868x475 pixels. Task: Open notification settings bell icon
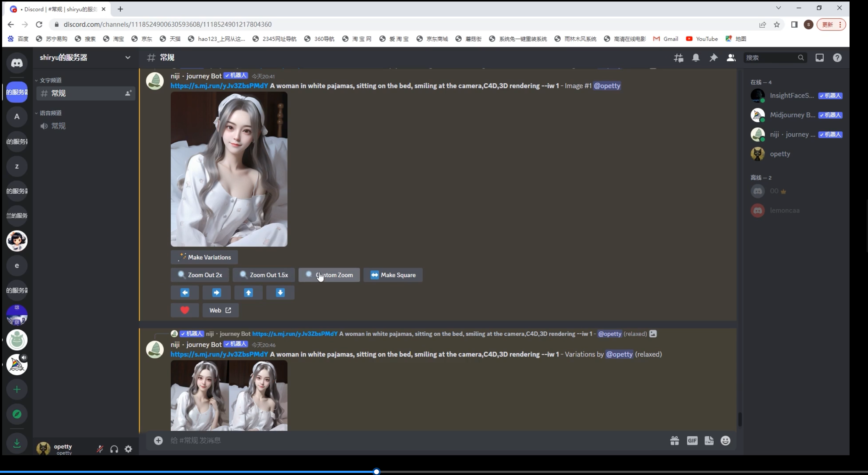[696, 57]
